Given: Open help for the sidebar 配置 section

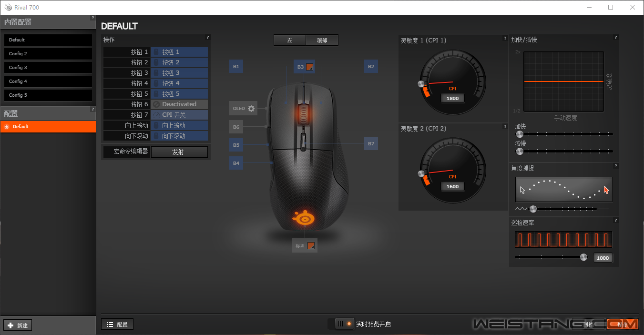Looking at the screenshot, I should point(92,109).
